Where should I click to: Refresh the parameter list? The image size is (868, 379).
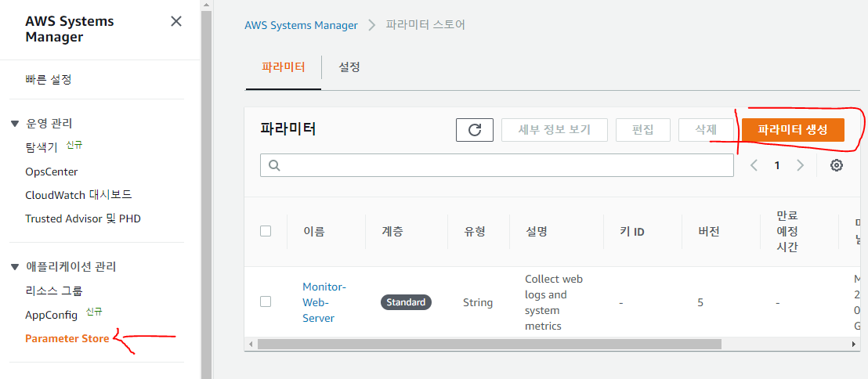475,130
